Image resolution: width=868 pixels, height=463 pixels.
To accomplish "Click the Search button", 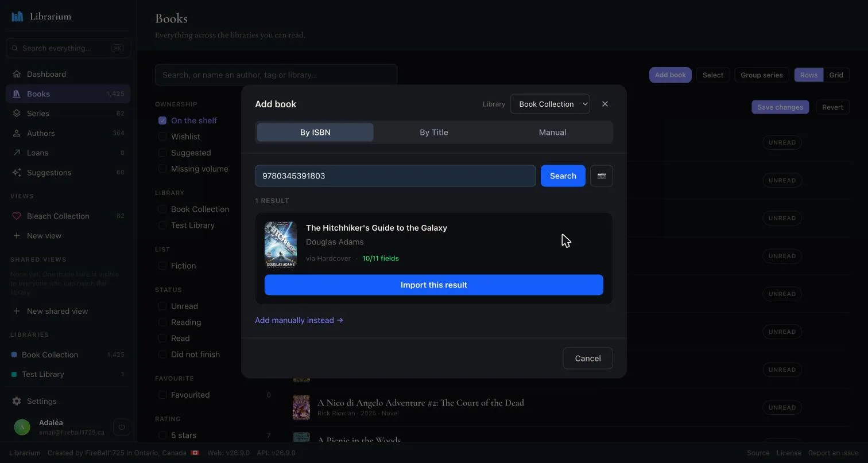I will [x=563, y=176].
